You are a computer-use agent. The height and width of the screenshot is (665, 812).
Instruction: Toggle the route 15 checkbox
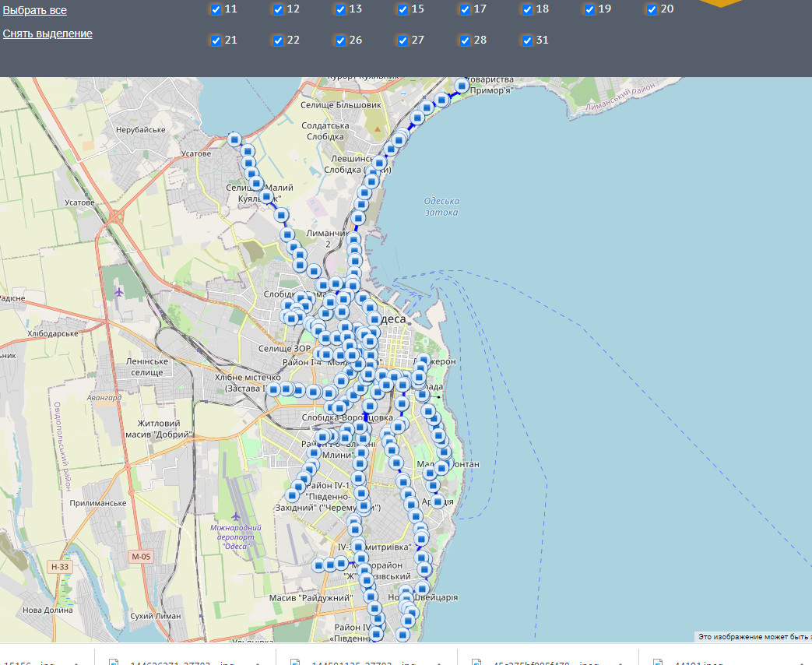tap(402, 9)
